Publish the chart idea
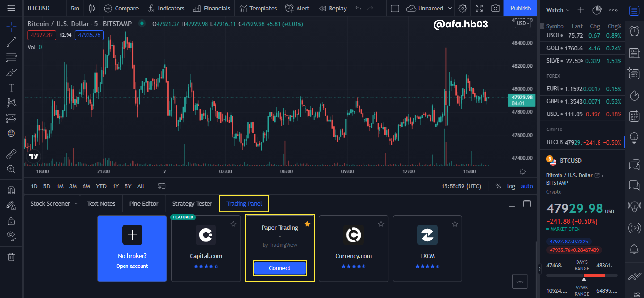 click(520, 8)
